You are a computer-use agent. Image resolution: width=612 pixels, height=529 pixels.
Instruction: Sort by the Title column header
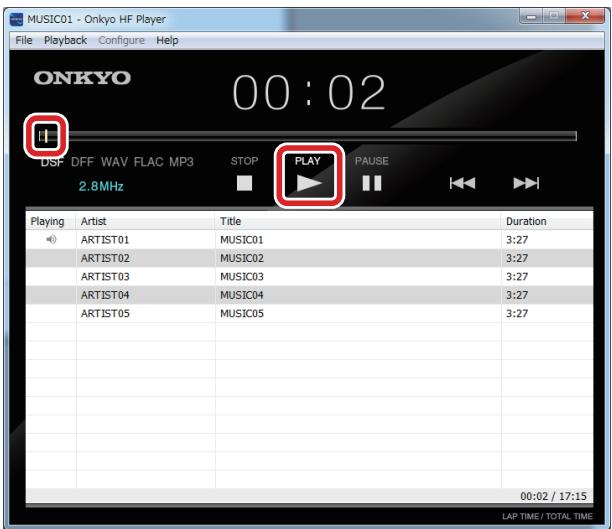(x=358, y=221)
